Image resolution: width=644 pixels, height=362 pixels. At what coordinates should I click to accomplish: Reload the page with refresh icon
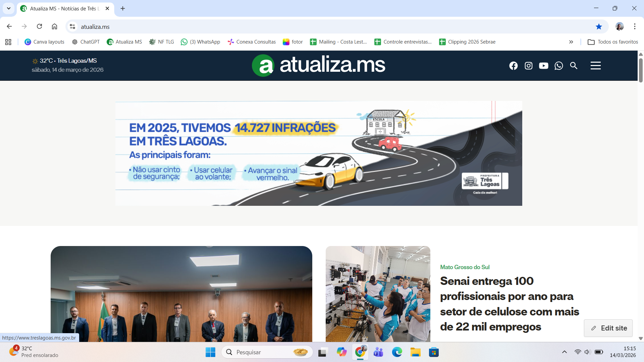39,26
